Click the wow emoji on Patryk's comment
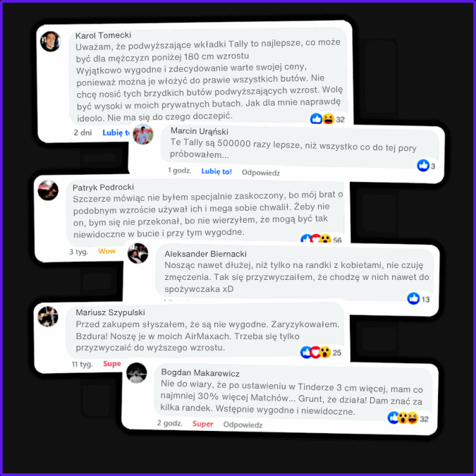The image size is (476, 476). click(325, 239)
